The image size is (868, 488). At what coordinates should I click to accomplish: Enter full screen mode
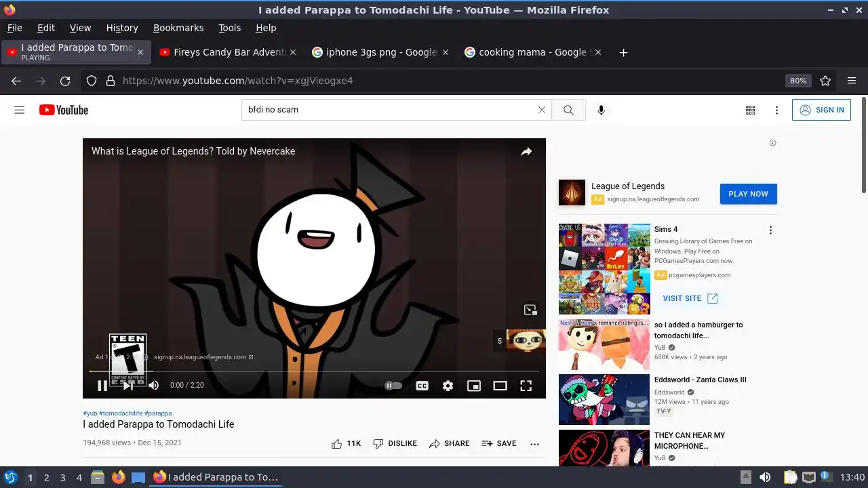pos(526,386)
